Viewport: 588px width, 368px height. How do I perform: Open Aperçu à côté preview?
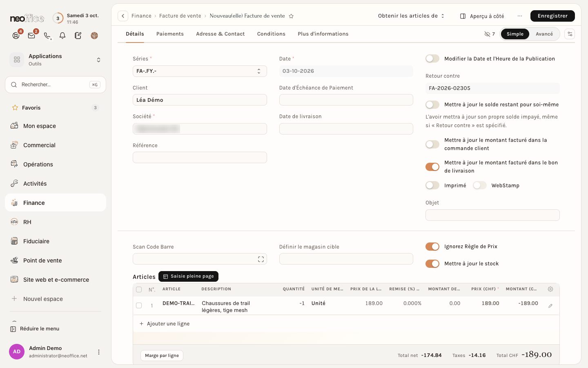coord(482,16)
